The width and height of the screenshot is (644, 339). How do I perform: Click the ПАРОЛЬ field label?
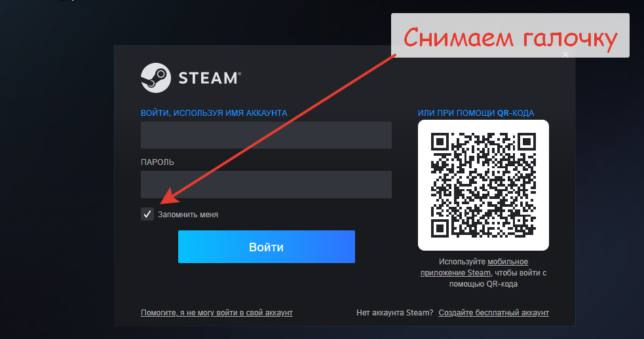click(x=157, y=162)
